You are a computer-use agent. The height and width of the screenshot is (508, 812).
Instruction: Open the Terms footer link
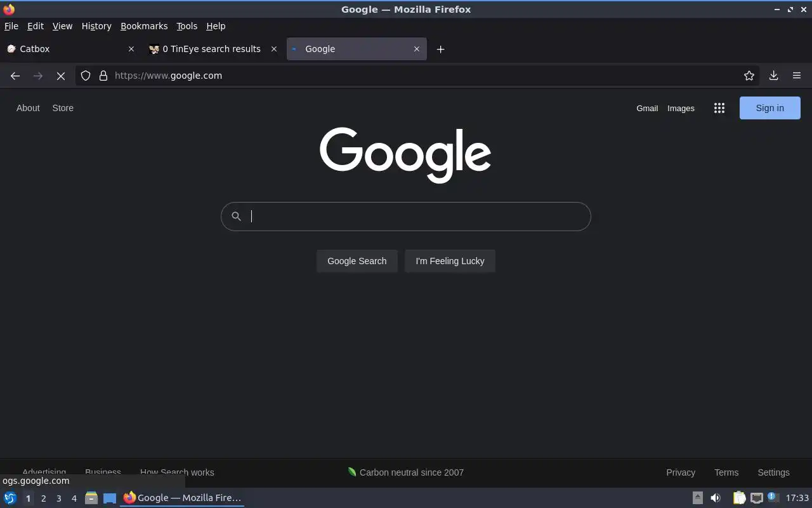(x=726, y=472)
